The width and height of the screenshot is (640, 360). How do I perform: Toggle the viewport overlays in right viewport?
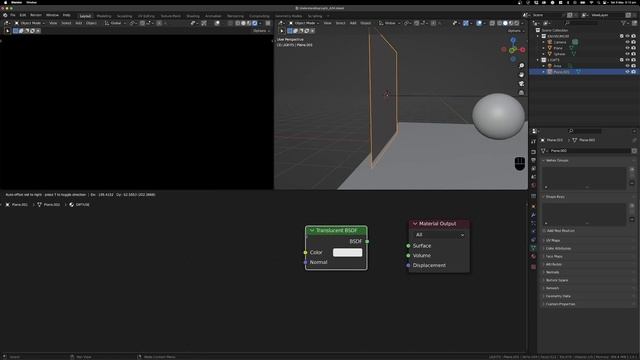479,23
